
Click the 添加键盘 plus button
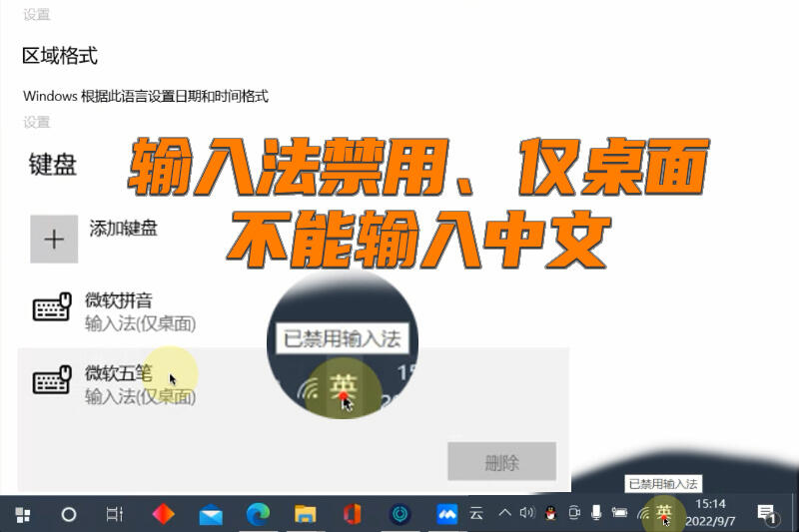coord(54,239)
